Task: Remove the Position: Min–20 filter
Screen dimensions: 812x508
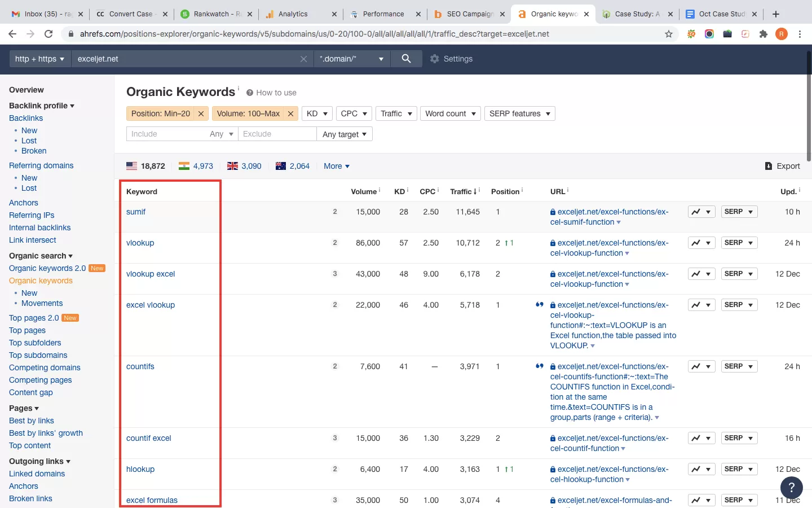Action: click(201, 113)
